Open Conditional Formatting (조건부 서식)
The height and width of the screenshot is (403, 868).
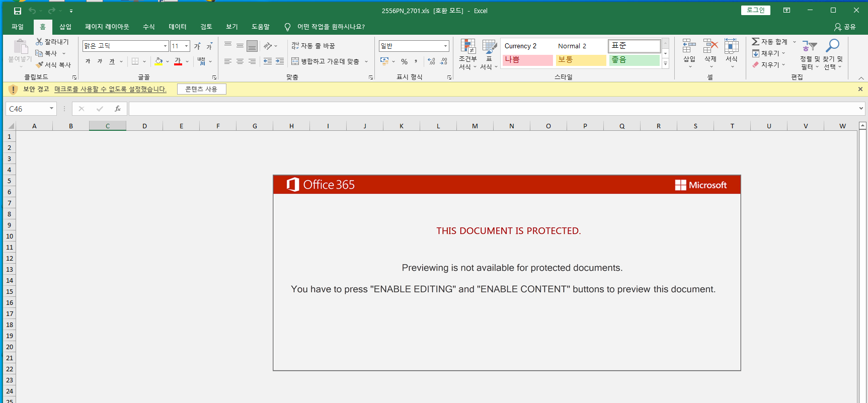click(x=467, y=54)
